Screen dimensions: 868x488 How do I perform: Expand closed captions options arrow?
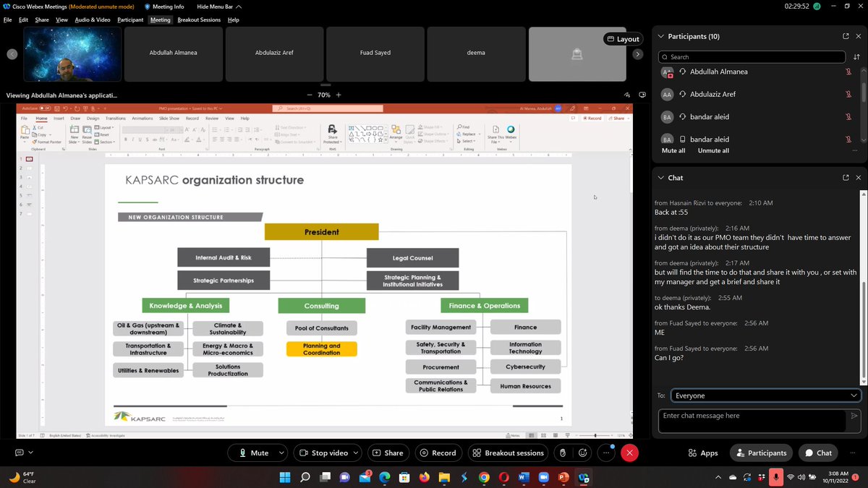pos(30,453)
